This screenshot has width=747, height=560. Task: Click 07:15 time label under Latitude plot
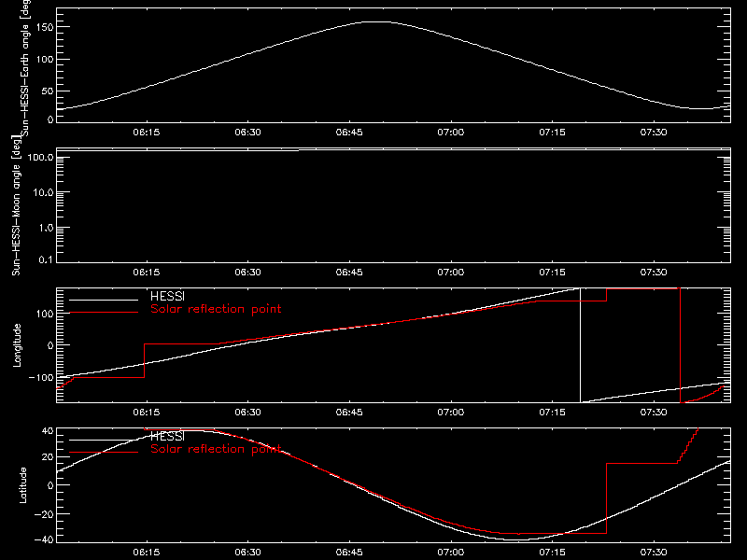tap(552, 553)
